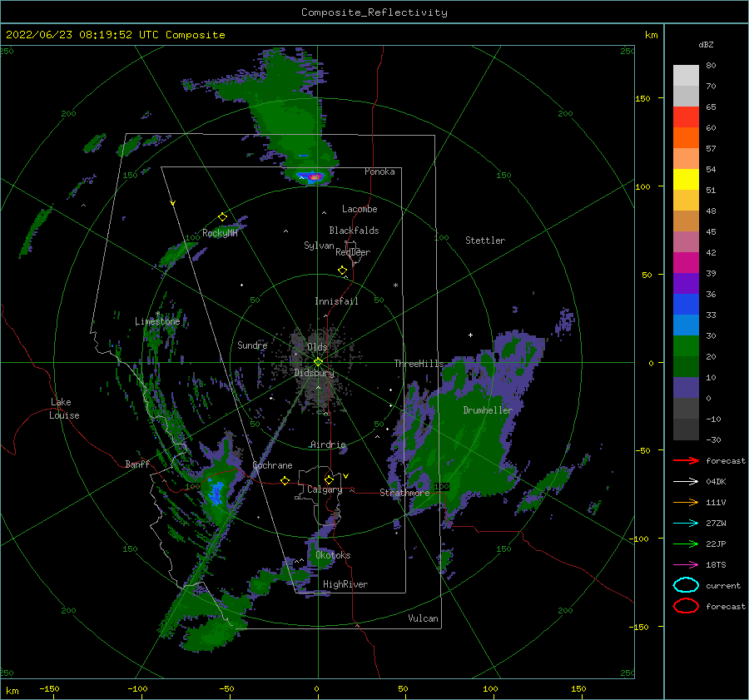Click the Sundre city label
This screenshot has width=749, height=700.
pos(253,345)
